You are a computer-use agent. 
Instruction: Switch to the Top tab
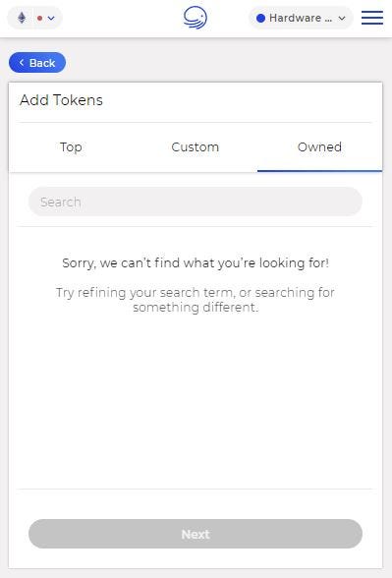point(71,147)
